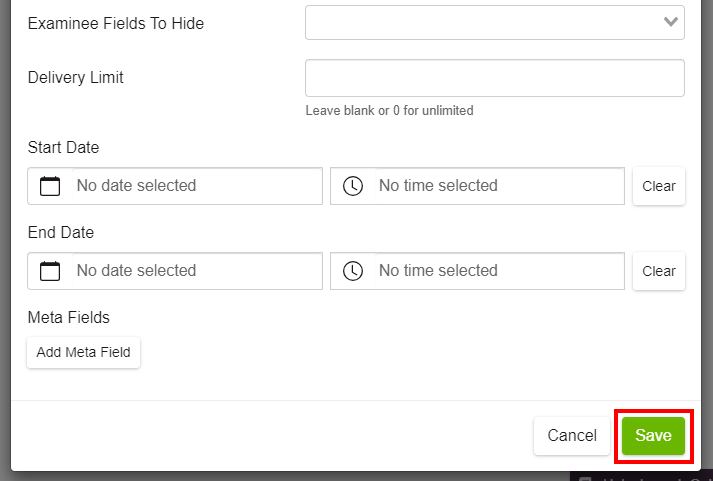713x481 pixels.
Task: Select the Start Date time field
Action: pyautogui.click(x=500, y=186)
